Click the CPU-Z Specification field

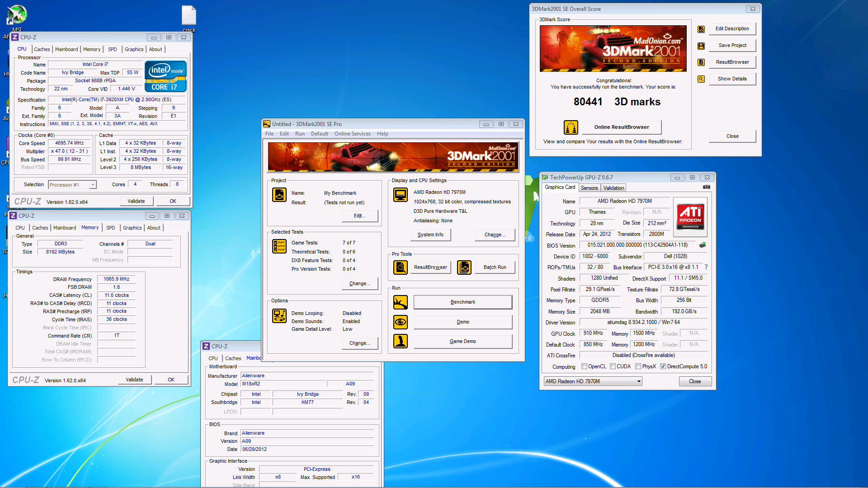[117, 100]
